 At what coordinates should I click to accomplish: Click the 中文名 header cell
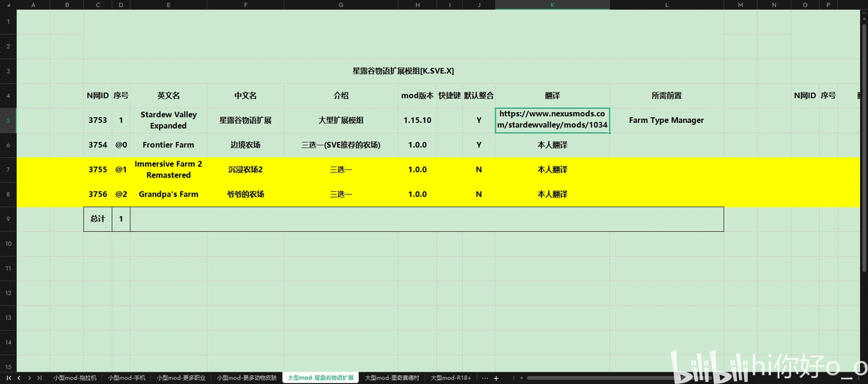pos(245,95)
